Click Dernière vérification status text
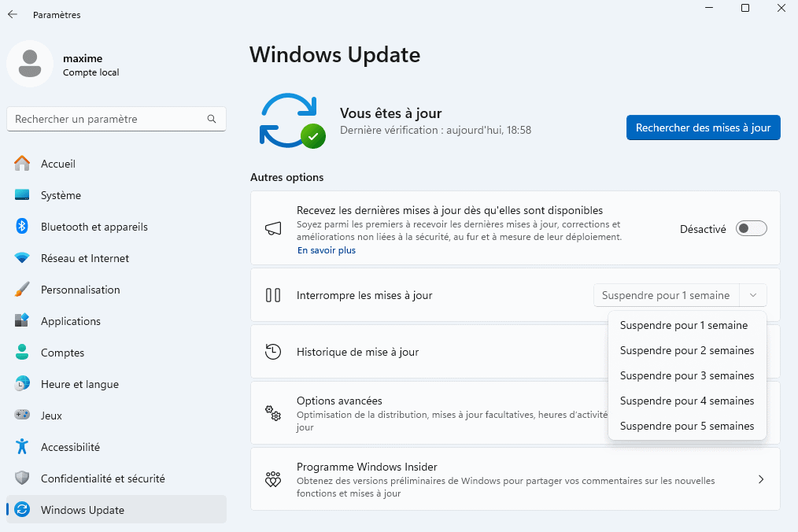Screen dimensions: 798x532 click(x=436, y=130)
